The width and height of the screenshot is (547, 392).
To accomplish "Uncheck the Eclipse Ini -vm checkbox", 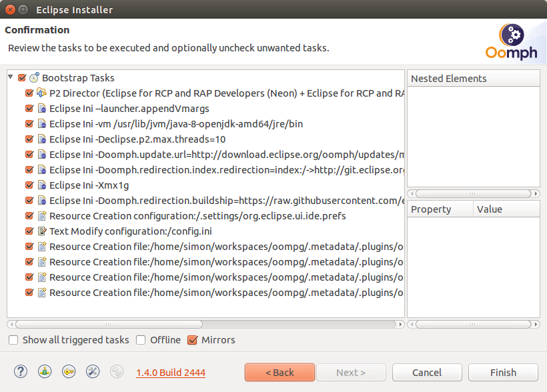I will 29,124.
